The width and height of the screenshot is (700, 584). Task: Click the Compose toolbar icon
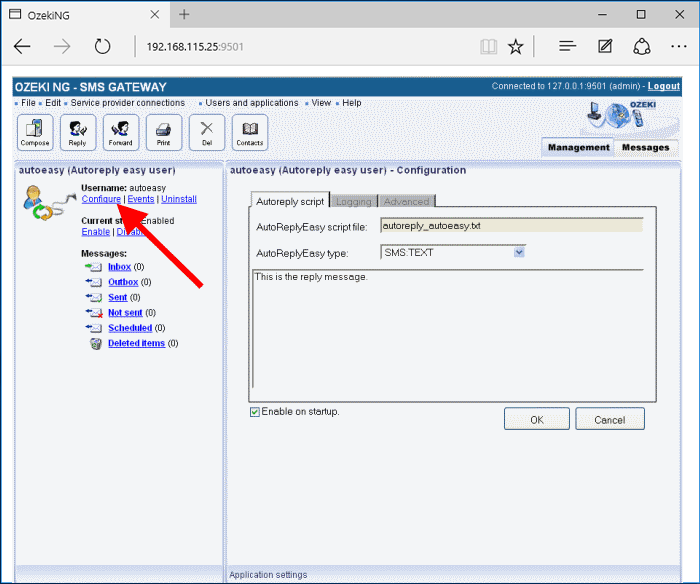(35, 132)
